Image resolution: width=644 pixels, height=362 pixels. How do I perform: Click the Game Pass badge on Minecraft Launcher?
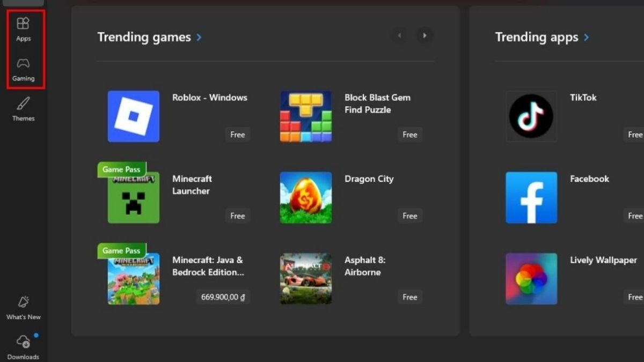(121, 169)
